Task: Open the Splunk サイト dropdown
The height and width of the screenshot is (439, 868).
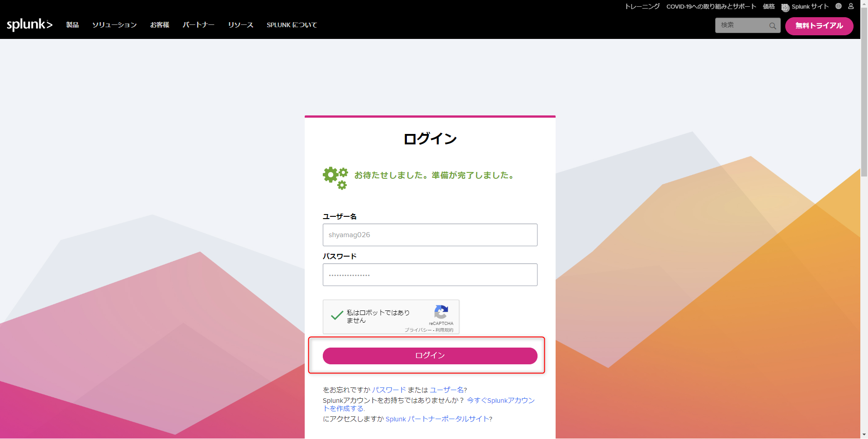Action: (810, 6)
